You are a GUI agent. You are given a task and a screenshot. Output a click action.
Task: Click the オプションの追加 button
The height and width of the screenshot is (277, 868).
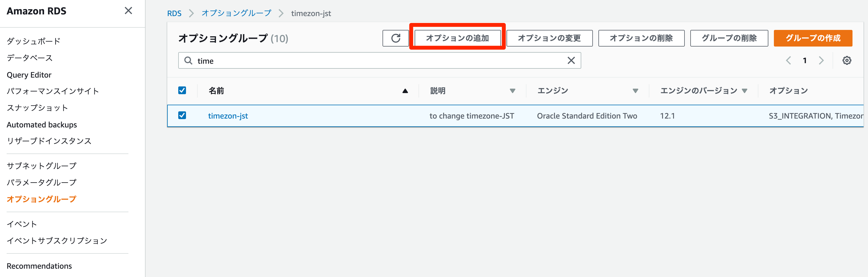457,38
